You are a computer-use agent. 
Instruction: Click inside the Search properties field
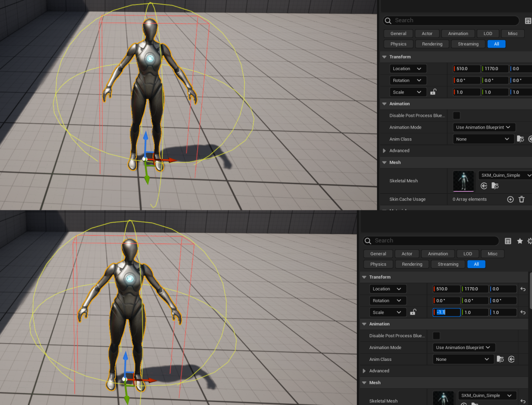point(450,20)
